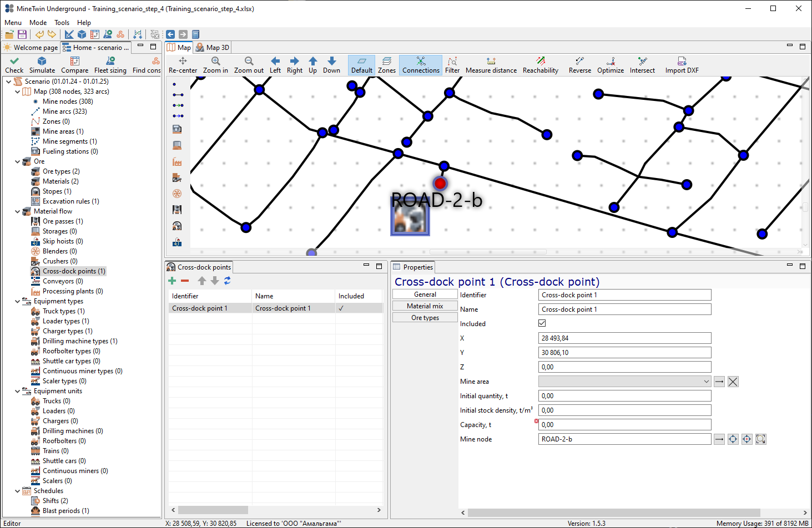Collapse the Equipment types tree node

(18, 301)
